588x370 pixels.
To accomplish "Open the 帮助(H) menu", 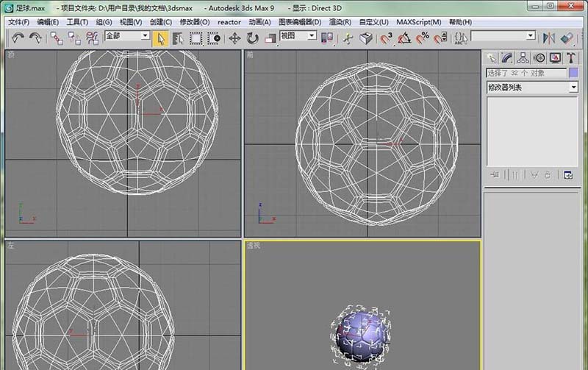I will click(461, 22).
